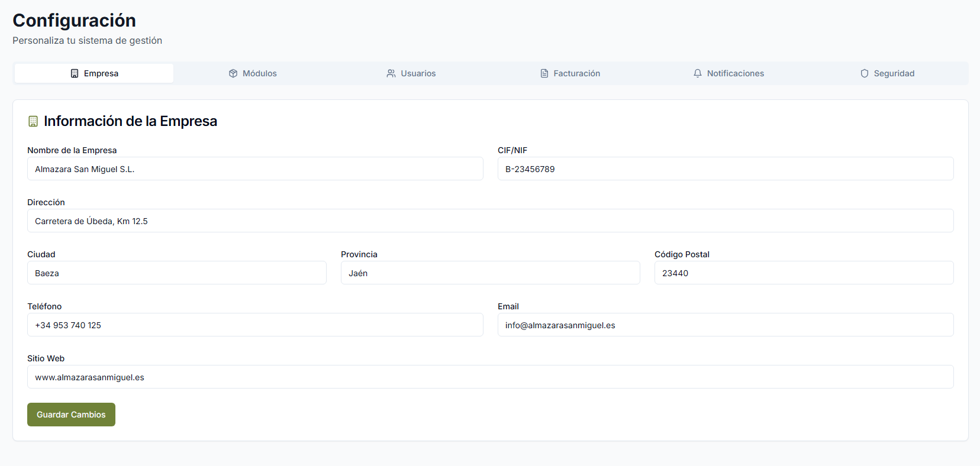Focus the Provincia field showing Jaén
This screenshot has height=466, width=980.
(x=490, y=273)
